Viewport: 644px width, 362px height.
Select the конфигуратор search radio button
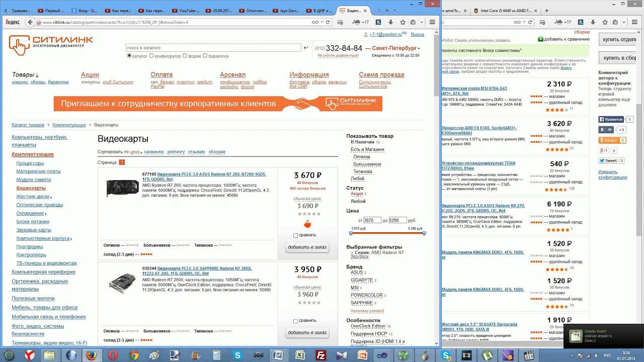(151, 56)
